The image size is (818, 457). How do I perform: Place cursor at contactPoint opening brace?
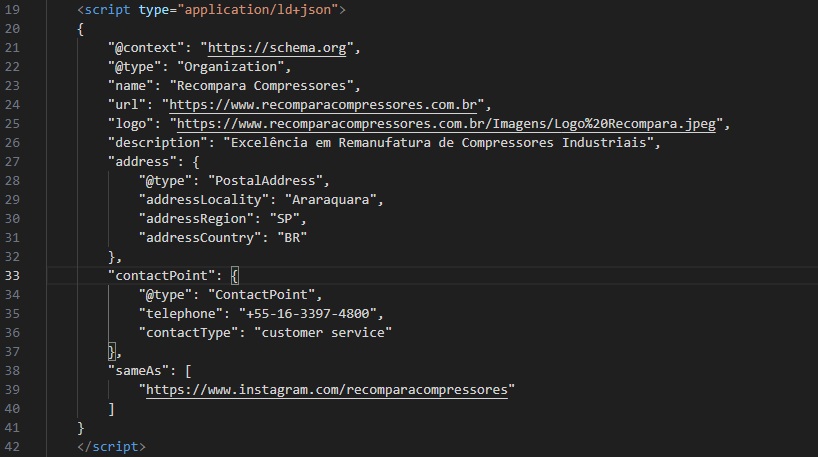coord(235,275)
